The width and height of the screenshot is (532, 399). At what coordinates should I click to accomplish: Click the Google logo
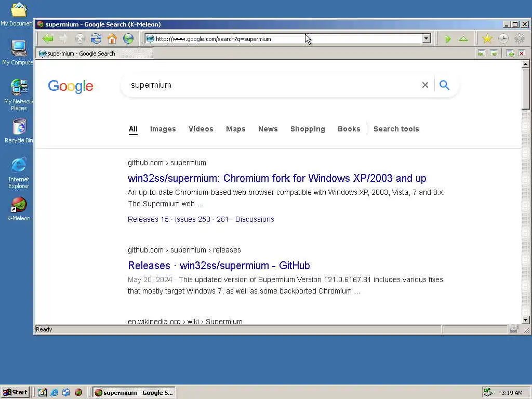click(71, 86)
